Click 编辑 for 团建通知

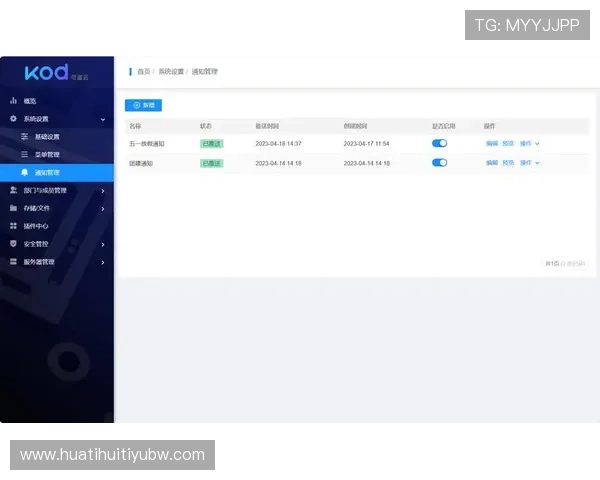pyautogui.click(x=492, y=163)
